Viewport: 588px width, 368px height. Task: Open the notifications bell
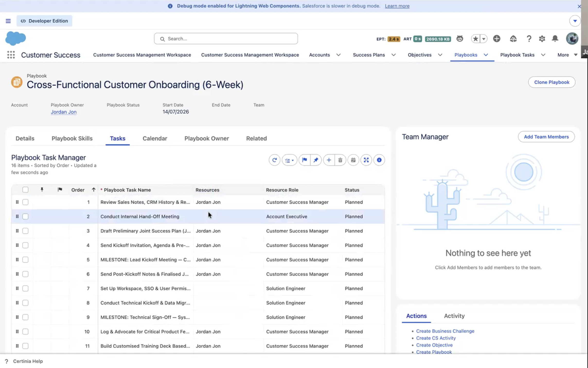(555, 38)
